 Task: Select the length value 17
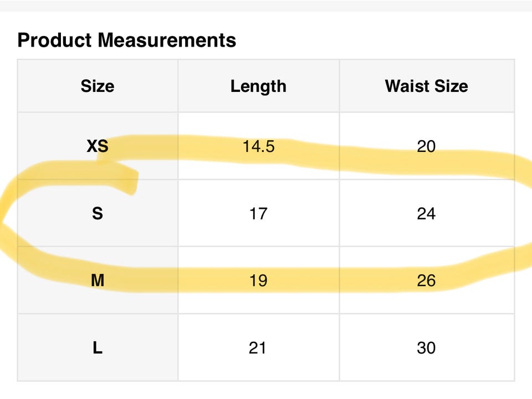[x=258, y=213]
